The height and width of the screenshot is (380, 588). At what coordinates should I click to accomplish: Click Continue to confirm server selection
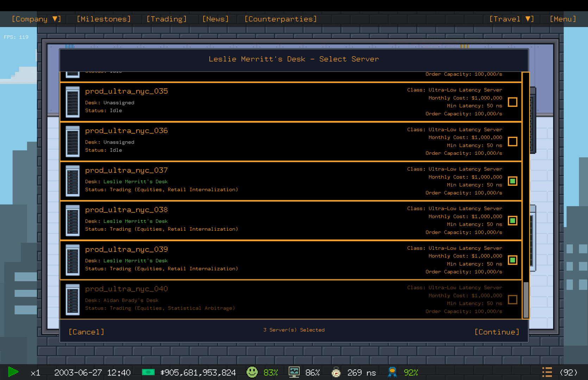[497, 331]
